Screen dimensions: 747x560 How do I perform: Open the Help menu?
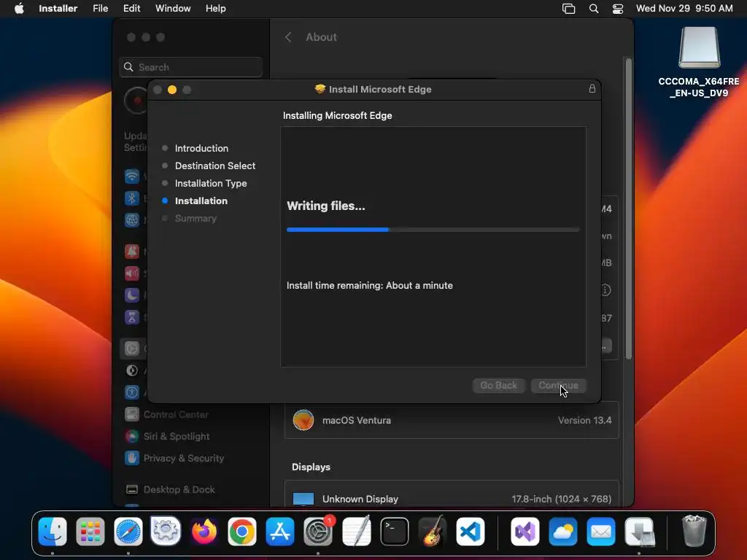tap(216, 9)
